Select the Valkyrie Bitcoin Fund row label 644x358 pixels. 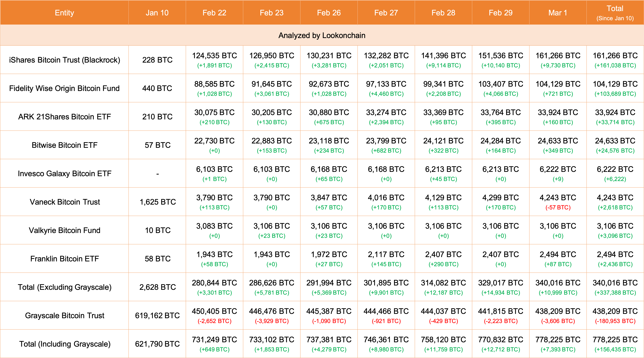64,230
